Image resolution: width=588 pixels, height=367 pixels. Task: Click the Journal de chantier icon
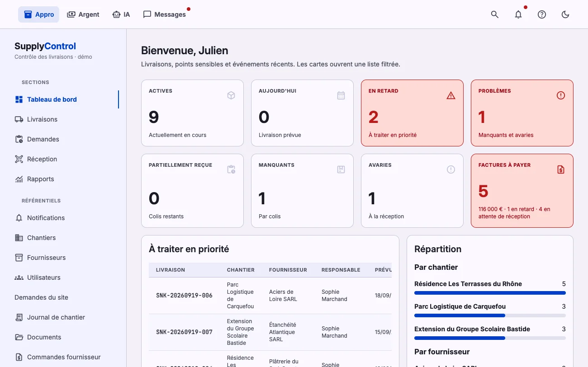pos(19,317)
